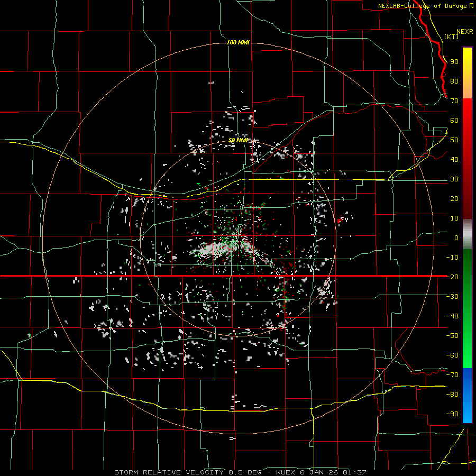Click the 0 value on velocity scale

coord(456,238)
